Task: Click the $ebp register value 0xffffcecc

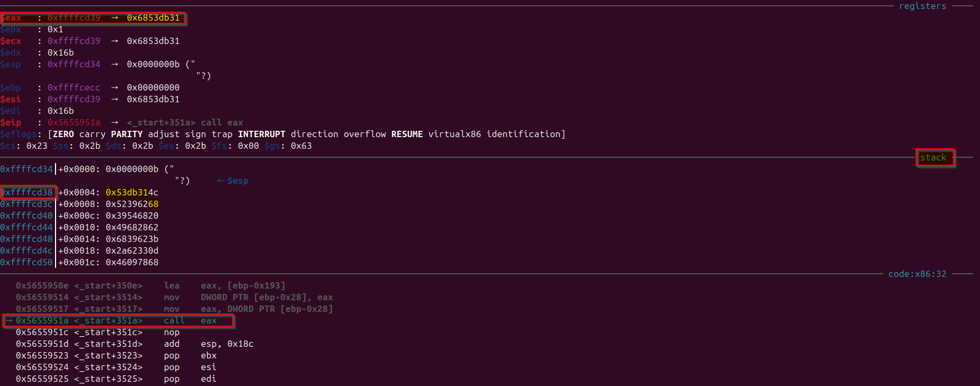Action: (74, 87)
